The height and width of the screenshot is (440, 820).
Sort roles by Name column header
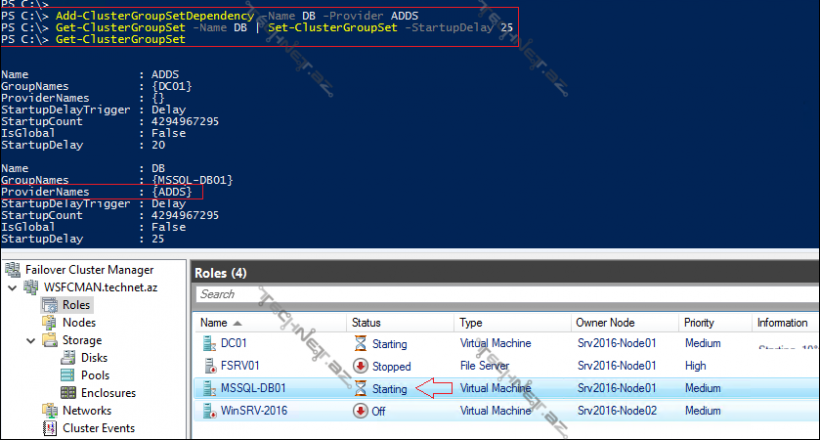(214, 323)
